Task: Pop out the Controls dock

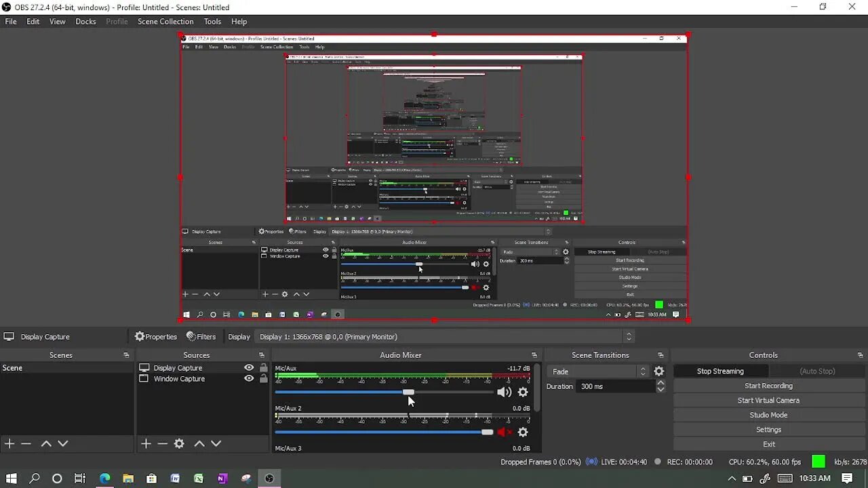Action: (861, 355)
